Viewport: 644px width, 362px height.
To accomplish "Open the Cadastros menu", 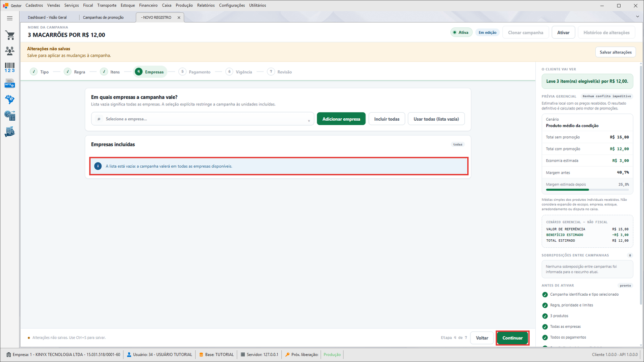I will pyautogui.click(x=34, y=5).
